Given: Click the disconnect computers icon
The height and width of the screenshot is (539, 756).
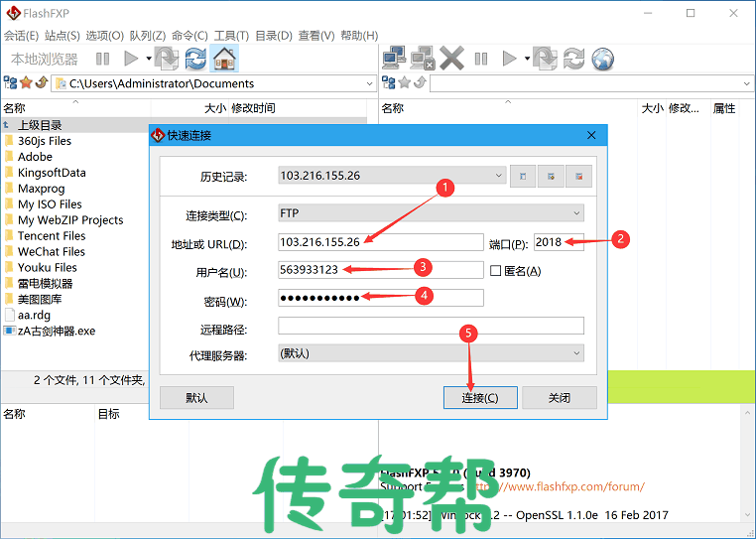Looking at the screenshot, I should point(423,58).
